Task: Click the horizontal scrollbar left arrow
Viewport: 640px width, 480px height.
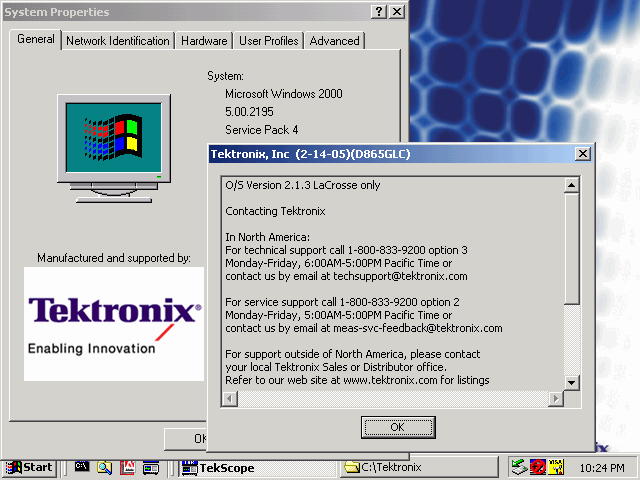Action: click(x=230, y=399)
